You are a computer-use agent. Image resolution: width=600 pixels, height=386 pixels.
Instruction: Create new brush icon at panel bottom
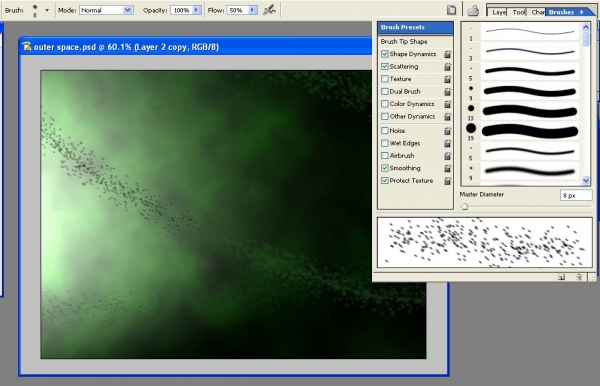(561, 277)
